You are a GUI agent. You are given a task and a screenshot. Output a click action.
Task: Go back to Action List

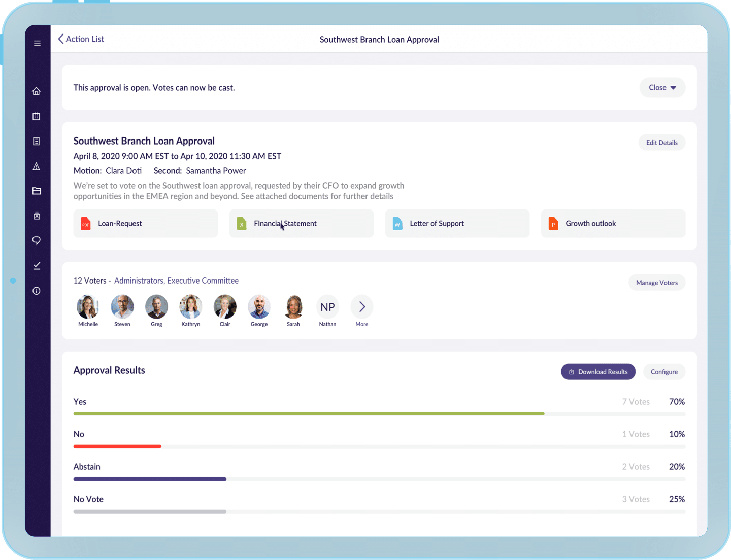[81, 39]
